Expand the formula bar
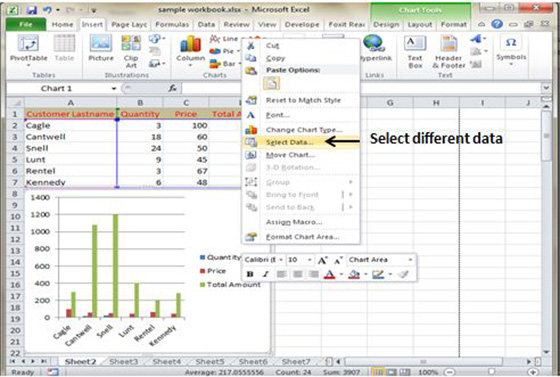Viewport: 560px width, 377px height. 546,87
